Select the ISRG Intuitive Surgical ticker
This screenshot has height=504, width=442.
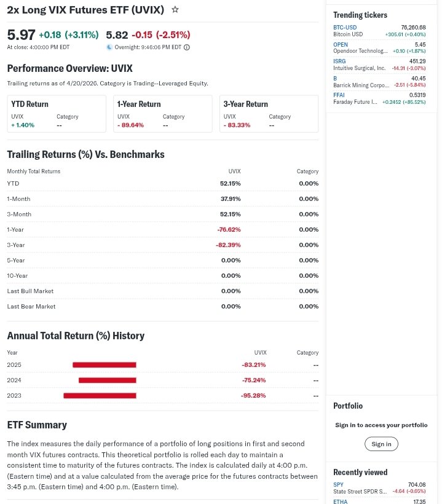(339, 61)
